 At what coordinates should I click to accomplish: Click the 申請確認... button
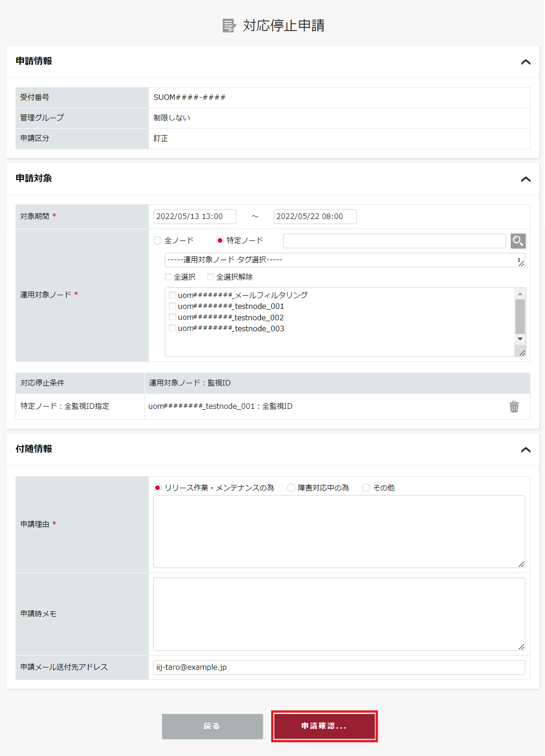[x=324, y=726]
